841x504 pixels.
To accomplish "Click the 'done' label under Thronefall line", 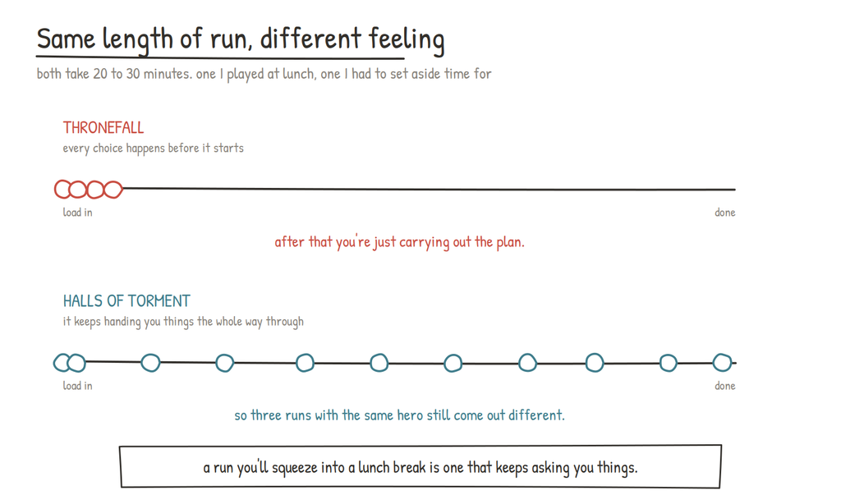I will (x=724, y=213).
